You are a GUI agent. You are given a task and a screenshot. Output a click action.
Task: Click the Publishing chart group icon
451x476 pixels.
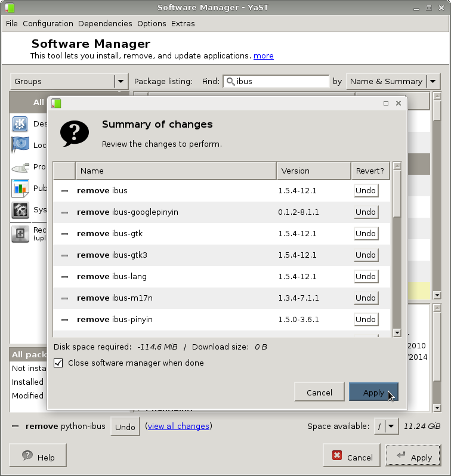pyautogui.click(x=20, y=188)
